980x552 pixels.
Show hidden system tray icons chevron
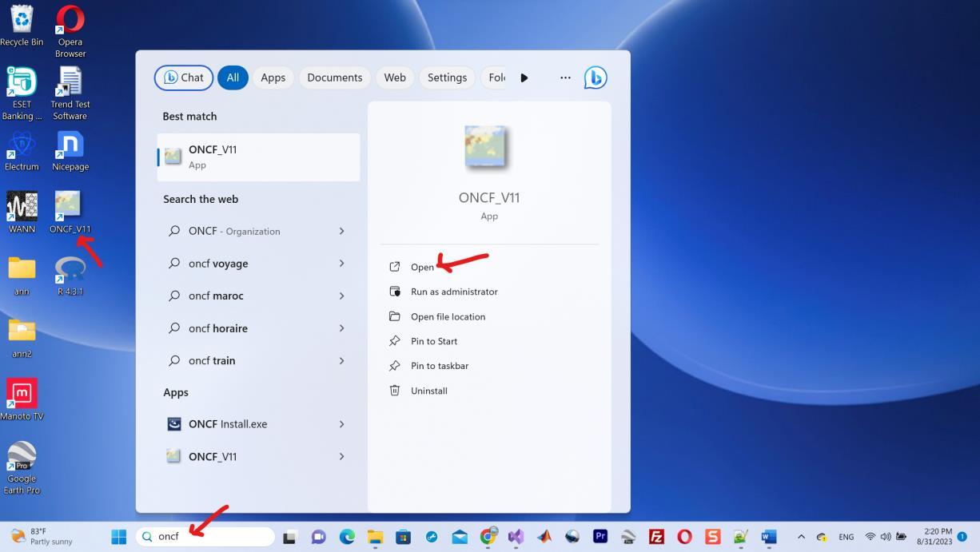801,536
